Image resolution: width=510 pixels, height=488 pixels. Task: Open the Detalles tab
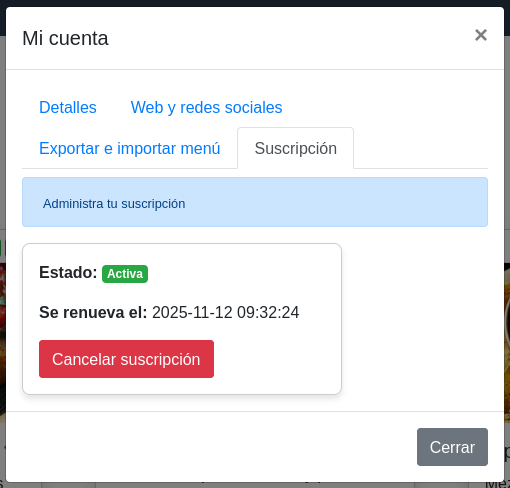tap(68, 107)
